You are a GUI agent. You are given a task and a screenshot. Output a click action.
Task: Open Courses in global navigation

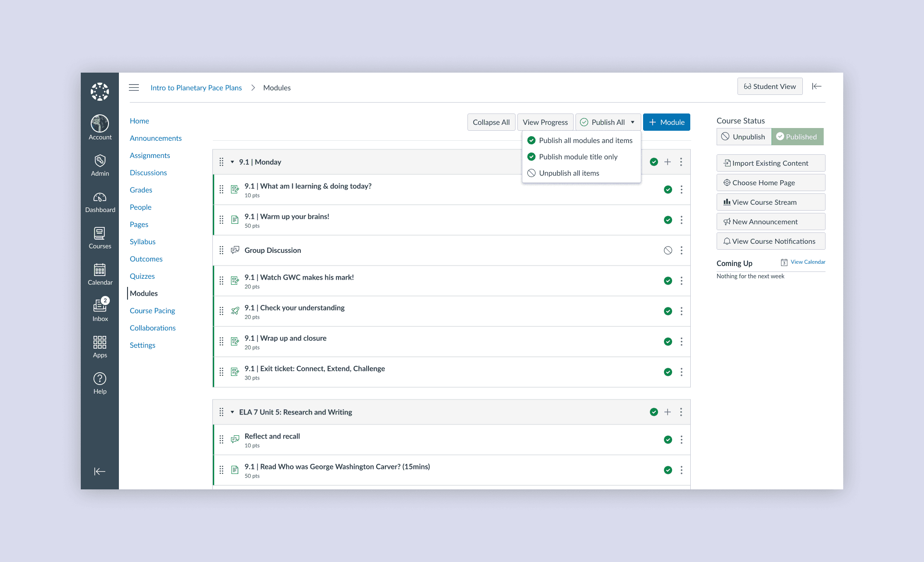coord(100,238)
